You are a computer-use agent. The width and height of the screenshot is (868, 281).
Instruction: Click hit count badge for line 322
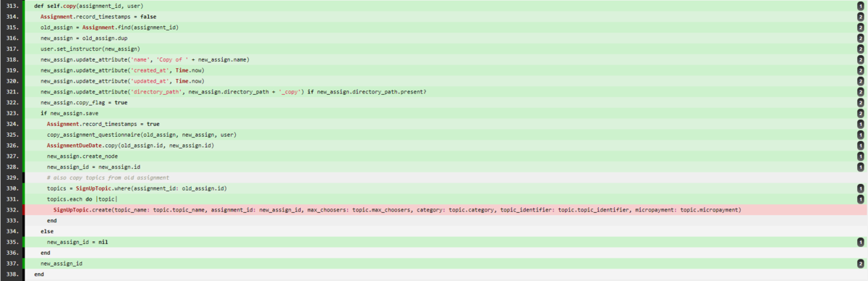[x=860, y=102]
